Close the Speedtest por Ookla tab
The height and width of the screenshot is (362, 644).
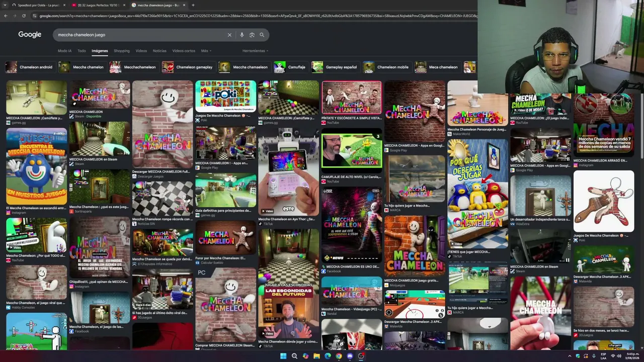64,5
